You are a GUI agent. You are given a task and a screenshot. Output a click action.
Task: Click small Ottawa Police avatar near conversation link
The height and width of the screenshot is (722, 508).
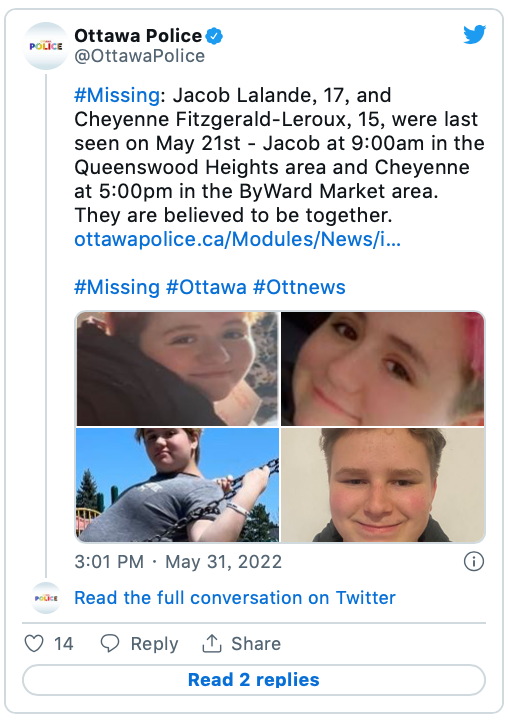pyautogui.click(x=46, y=598)
